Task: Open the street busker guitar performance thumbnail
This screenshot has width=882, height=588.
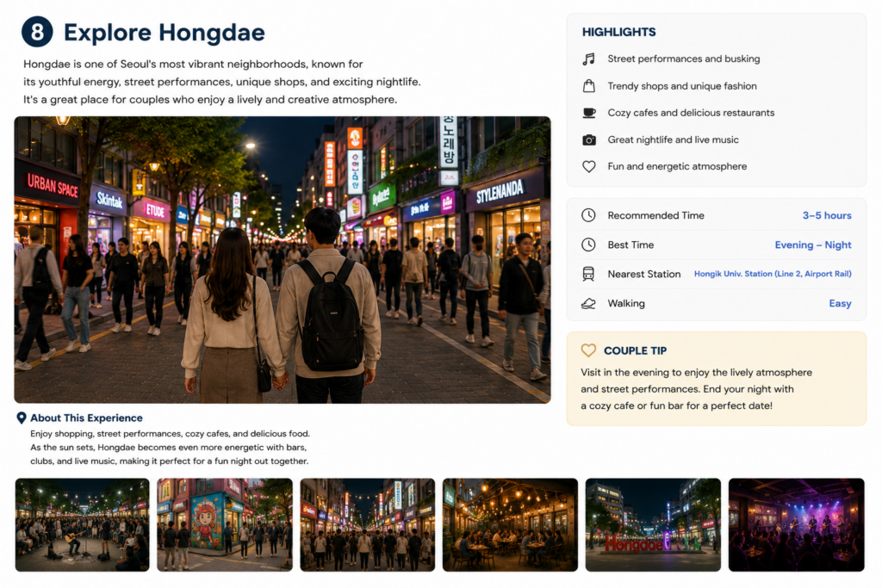Action: pos(82,525)
